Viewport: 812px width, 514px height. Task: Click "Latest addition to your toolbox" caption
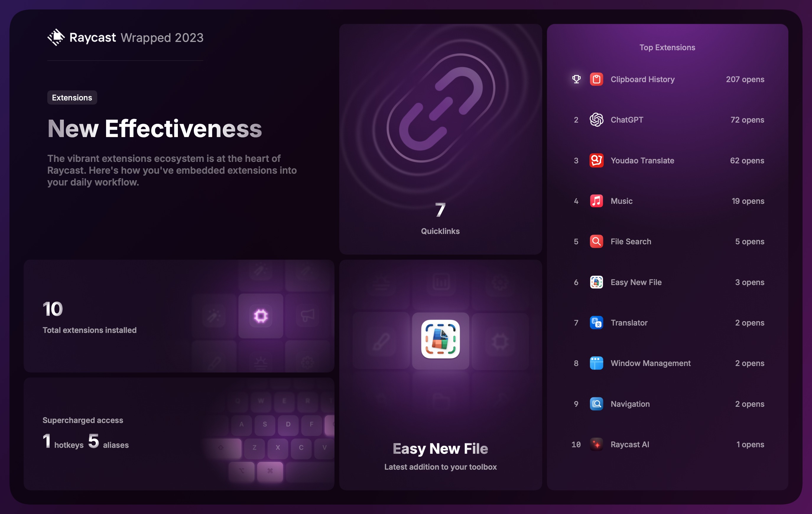pos(440,466)
